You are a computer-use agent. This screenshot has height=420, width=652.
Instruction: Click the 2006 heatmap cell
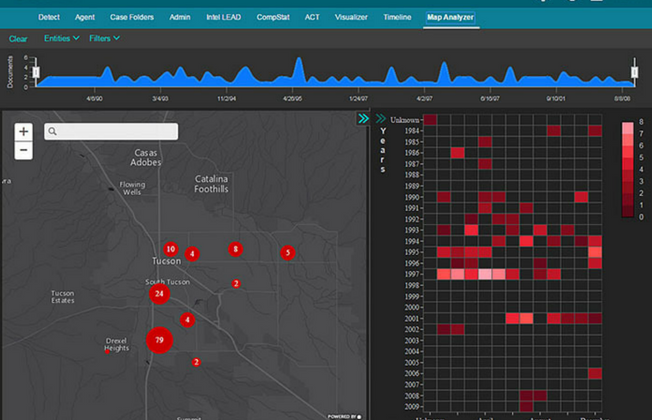(x=595, y=373)
